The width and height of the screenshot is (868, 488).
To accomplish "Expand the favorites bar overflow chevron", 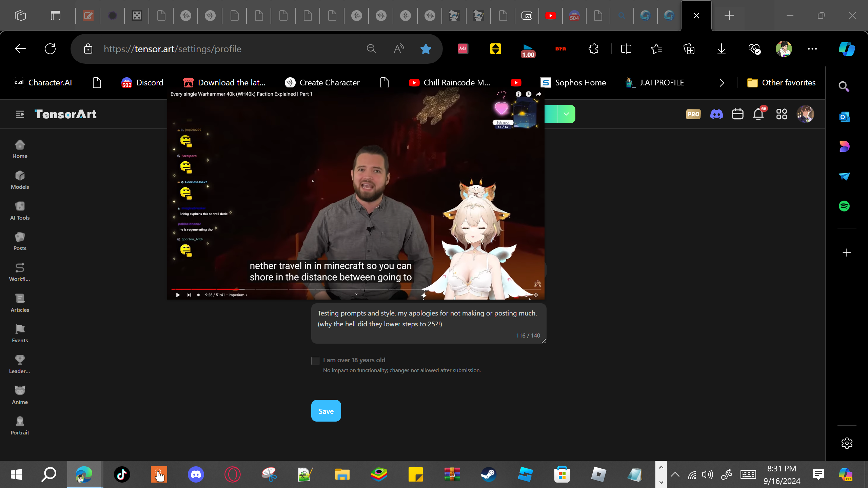I will coord(722,82).
